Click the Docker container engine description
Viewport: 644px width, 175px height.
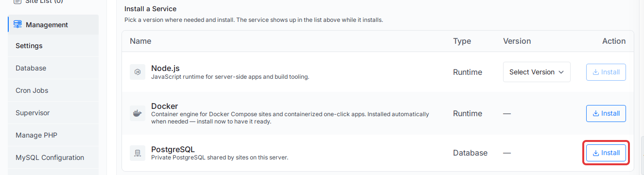pyautogui.click(x=290, y=118)
